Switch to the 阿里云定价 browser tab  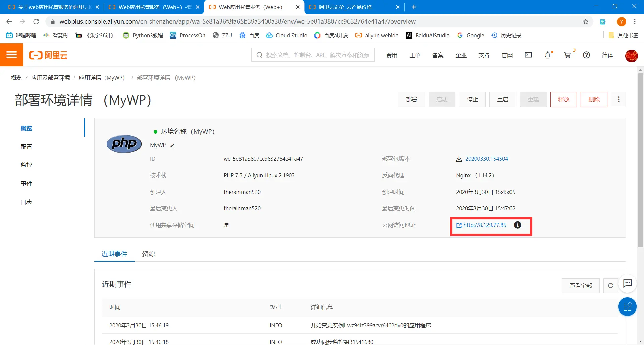354,7
